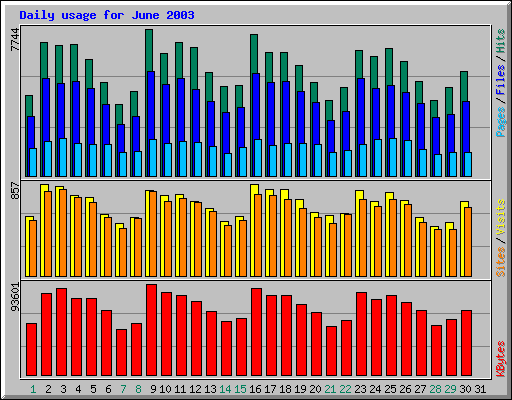Viewport: 512px width, 400px height.
Task: Click day label 18 on the x-axis
Action: [285, 389]
